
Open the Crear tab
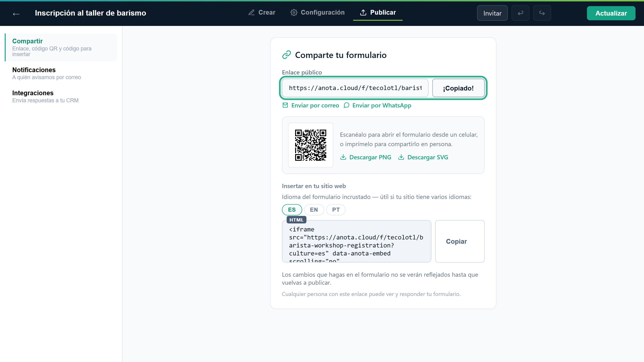262,12
